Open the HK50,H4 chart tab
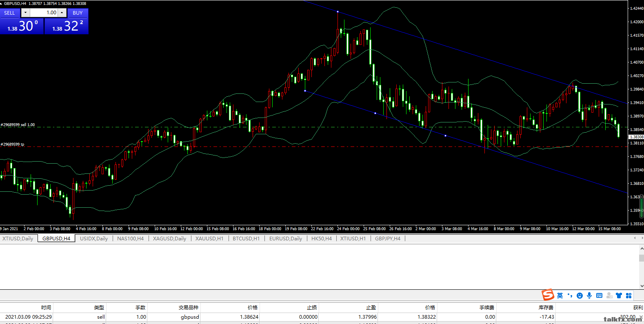 [x=322, y=239]
